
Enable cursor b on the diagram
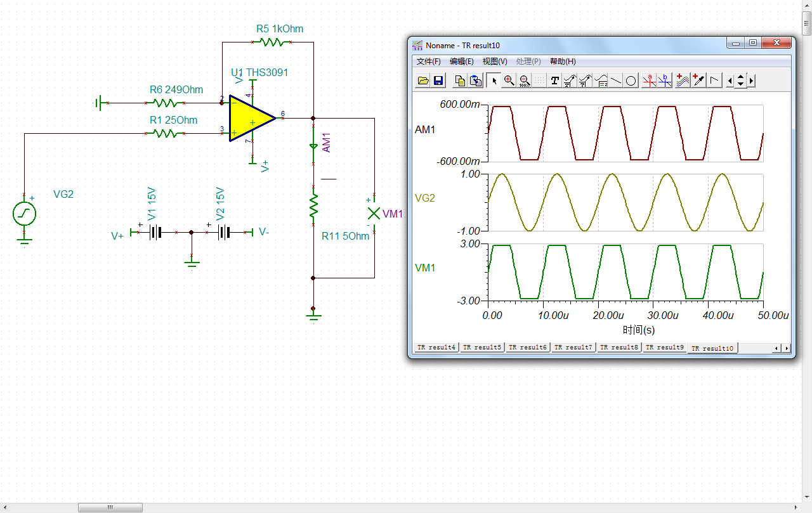click(x=664, y=81)
